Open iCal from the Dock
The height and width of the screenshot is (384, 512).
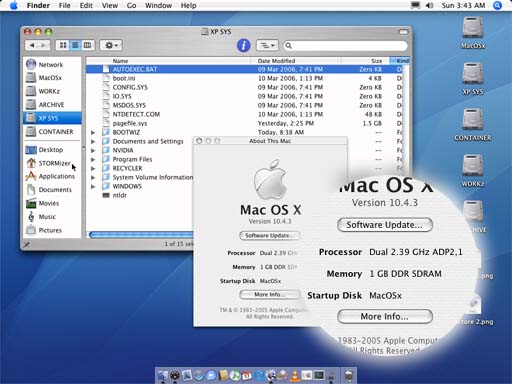[x=247, y=375]
